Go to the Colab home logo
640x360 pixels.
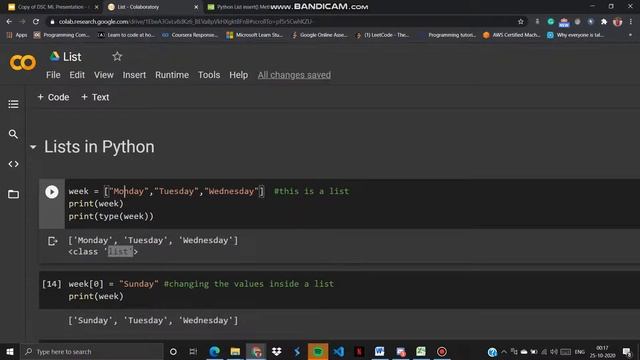[x=23, y=62]
